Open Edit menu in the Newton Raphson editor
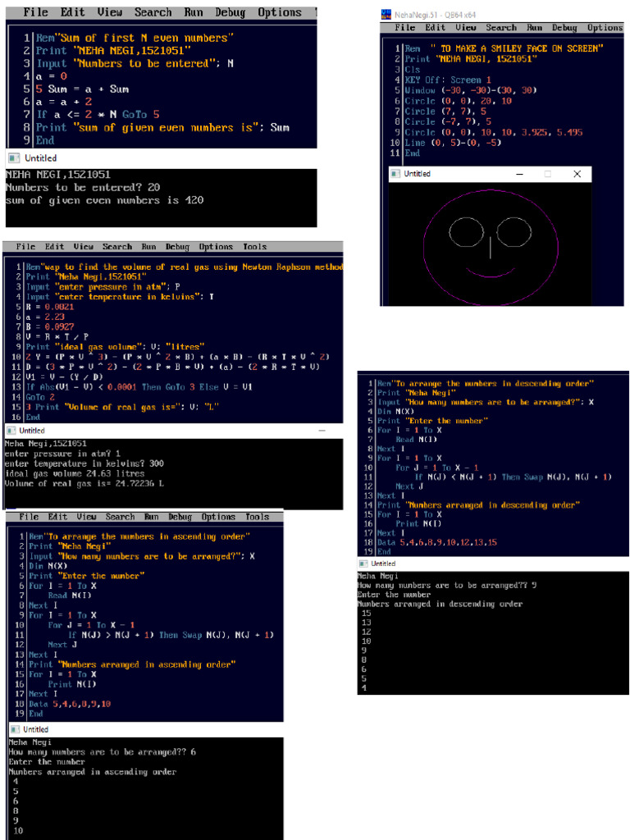Image resolution: width=630 pixels, height=840 pixels. click(55, 247)
